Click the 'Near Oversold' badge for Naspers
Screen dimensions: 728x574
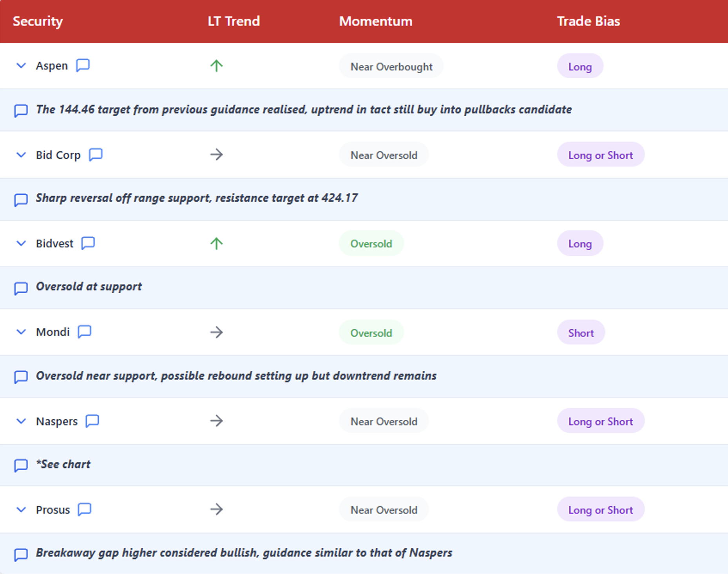(384, 421)
